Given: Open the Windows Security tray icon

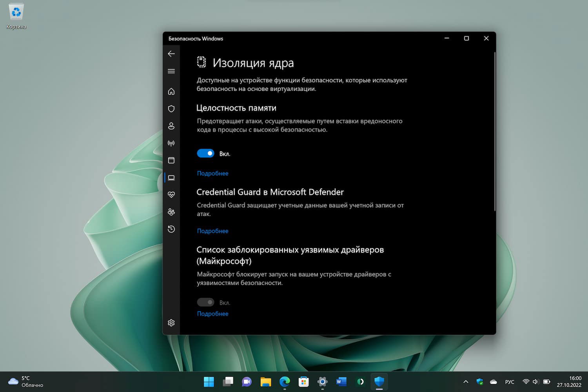Looking at the screenshot, I should (480, 381).
